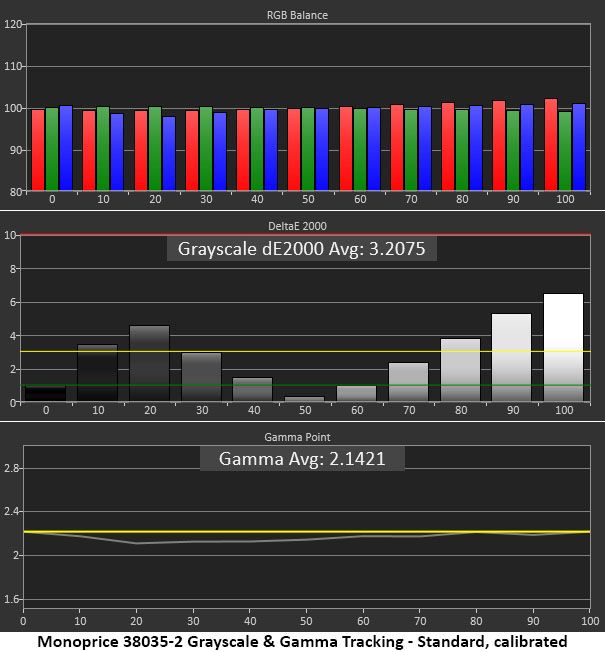605x652 pixels.
Task: Click the 2.4 label on Gamma Point axis
Action: tap(11, 511)
